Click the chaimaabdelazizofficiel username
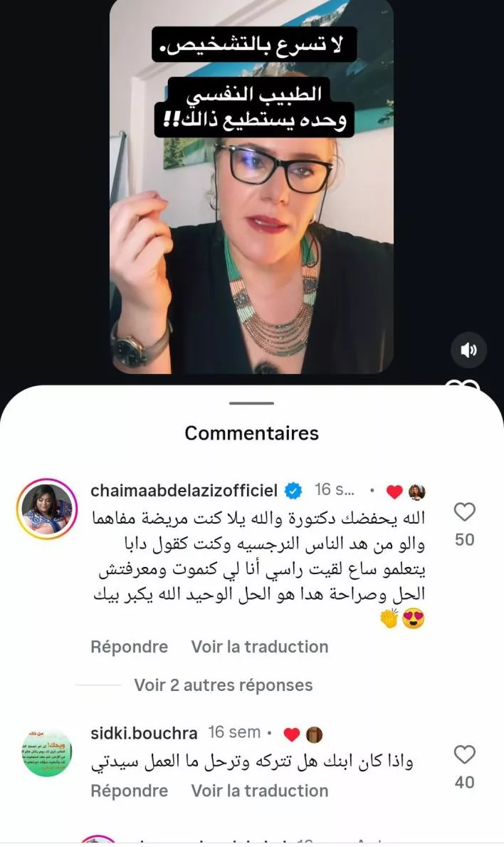Image resolution: width=504 pixels, height=847 pixels. click(x=184, y=491)
